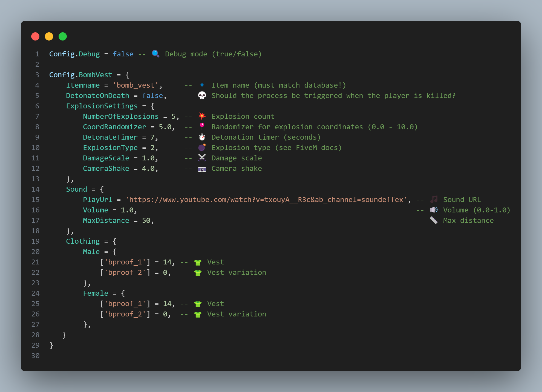This screenshot has height=392, width=542.
Task: Click line number 14 in the gutter
Action: point(35,189)
